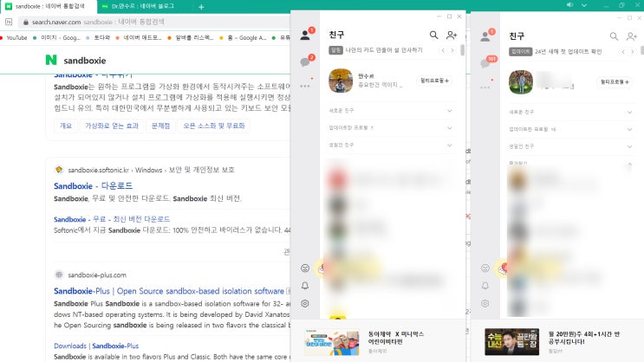Open 홈 – Google A... bookmark

[244, 38]
